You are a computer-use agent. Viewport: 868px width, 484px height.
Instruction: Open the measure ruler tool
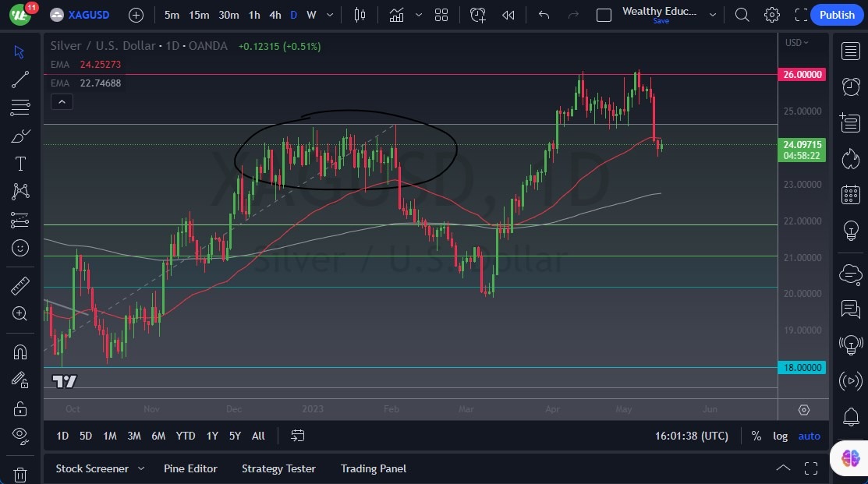[20, 286]
